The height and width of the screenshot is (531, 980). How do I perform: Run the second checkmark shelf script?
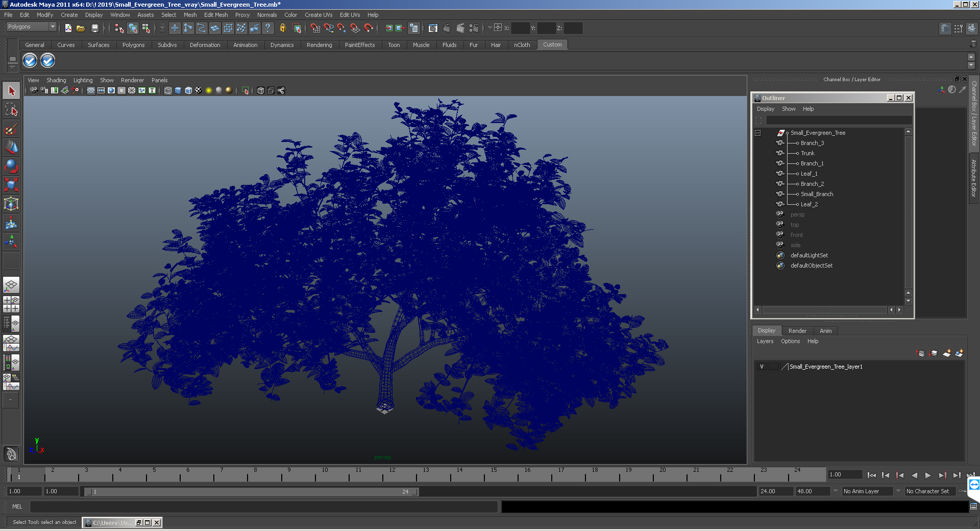47,61
